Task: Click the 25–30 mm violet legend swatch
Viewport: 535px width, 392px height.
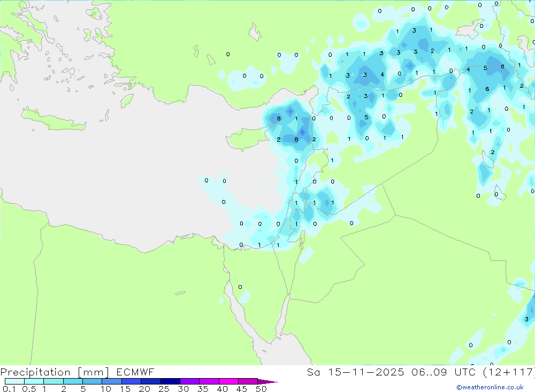Action: (x=170, y=381)
